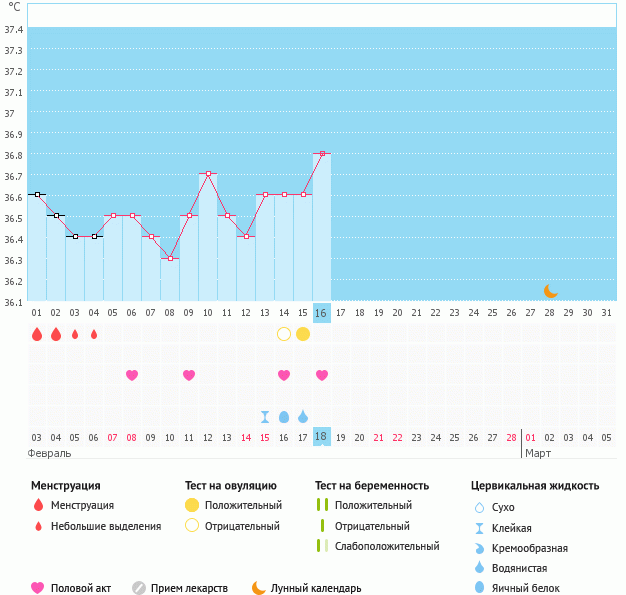Click the watery fluid drop on day 15
Viewport: 626px width, 595px height.
(x=303, y=416)
